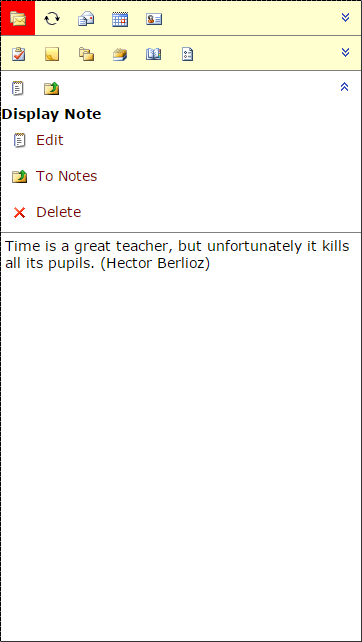The image size is (362, 642).
Task: Open the folders icon in second toolbar
Action: 86,54
